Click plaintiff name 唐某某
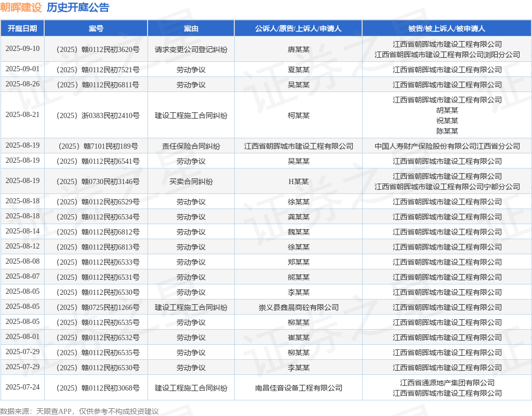532x416 pixels. coord(299,49)
